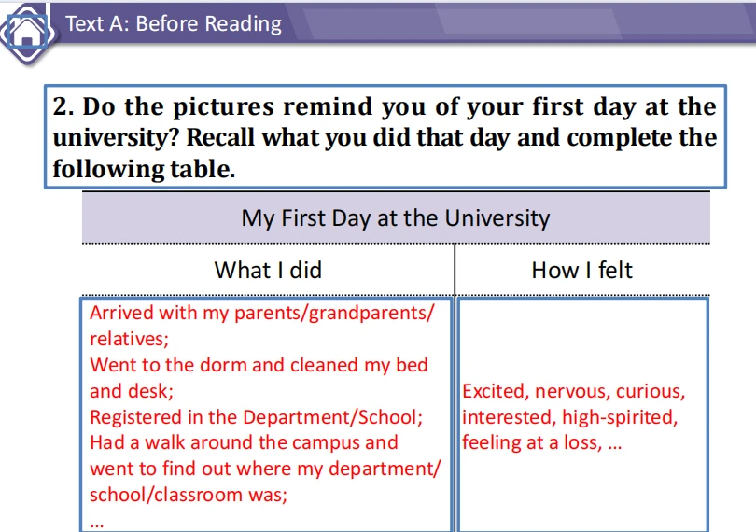Select the 'interested, high-spirited,' line
Viewport: 756px width, 532px height.
point(570,417)
